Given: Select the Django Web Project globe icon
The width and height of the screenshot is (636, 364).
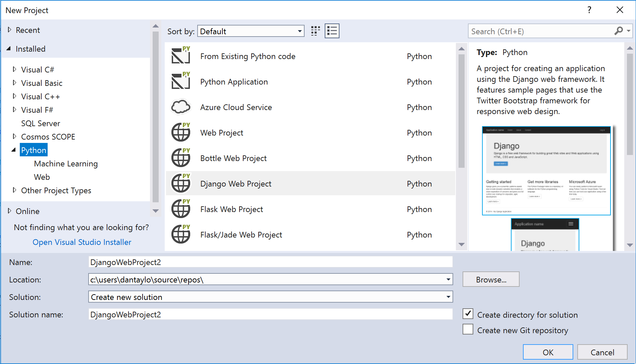Looking at the screenshot, I should [180, 183].
